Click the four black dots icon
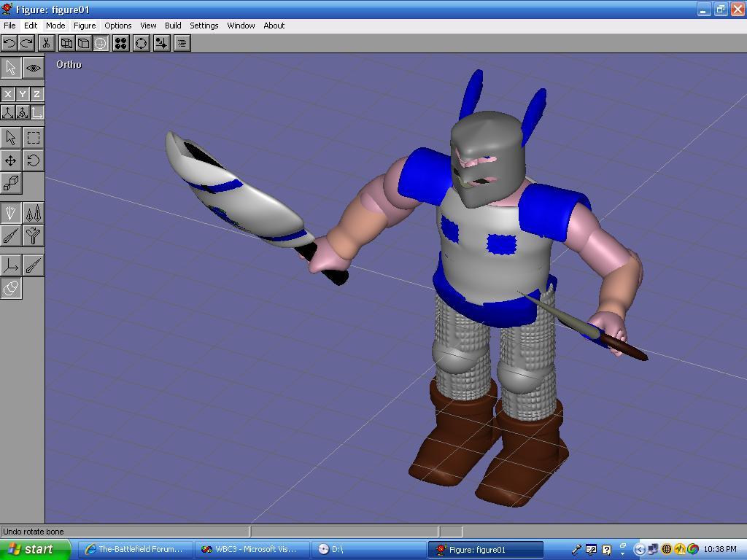 pyautogui.click(x=121, y=43)
